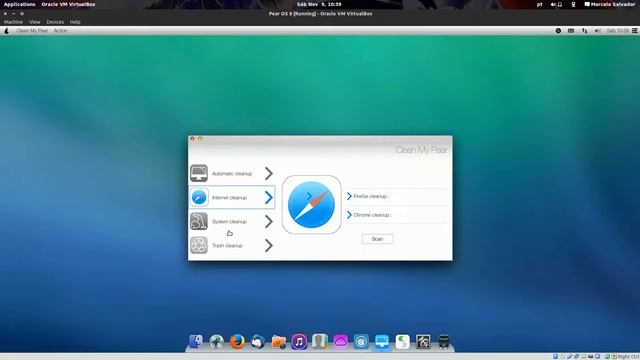This screenshot has width=640, height=360.
Task: Expand the System cleanup arrow
Action: click(269, 222)
